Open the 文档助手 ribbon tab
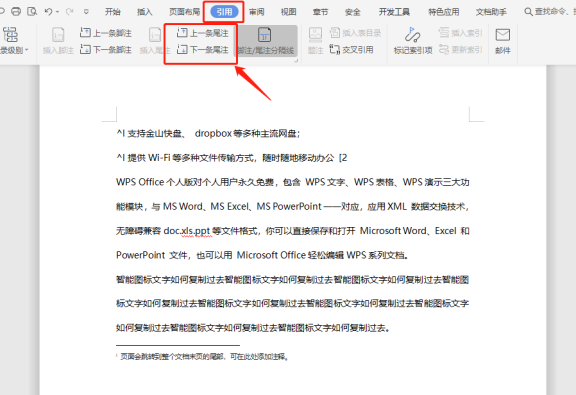This screenshot has width=576, height=395. [x=491, y=12]
